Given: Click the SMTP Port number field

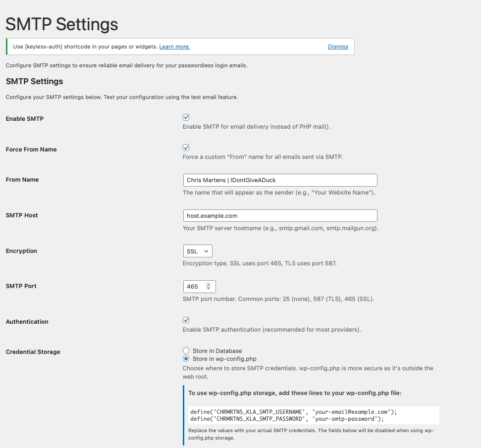Looking at the screenshot, I should [193, 287].
